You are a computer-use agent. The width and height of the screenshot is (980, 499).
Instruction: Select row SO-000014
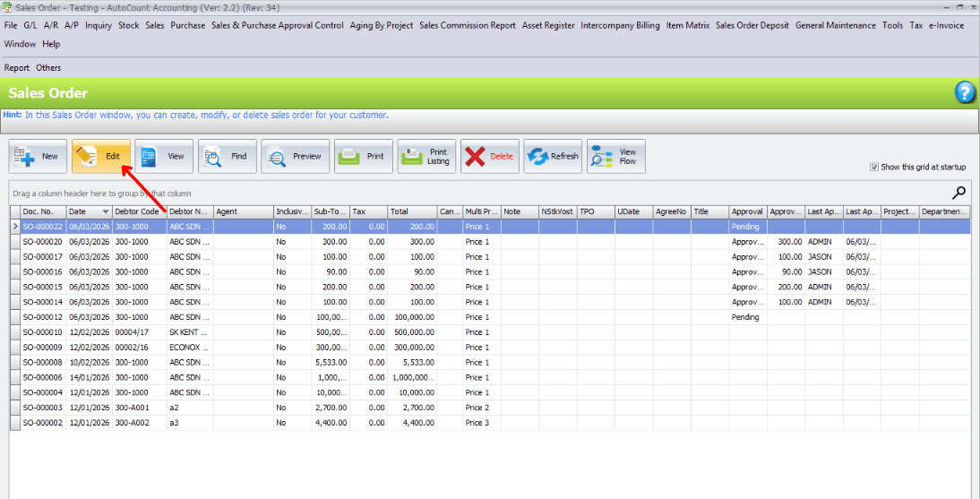coord(490,302)
